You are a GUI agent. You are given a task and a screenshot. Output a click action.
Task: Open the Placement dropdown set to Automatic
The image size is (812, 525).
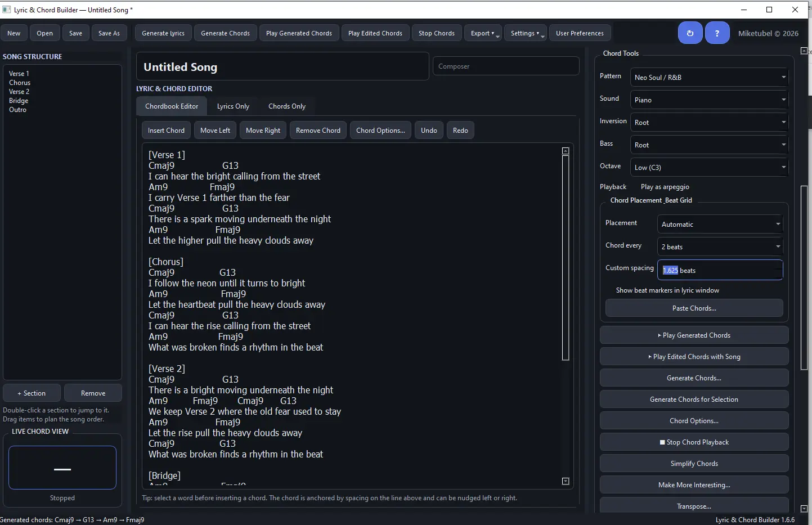[x=720, y=224]
